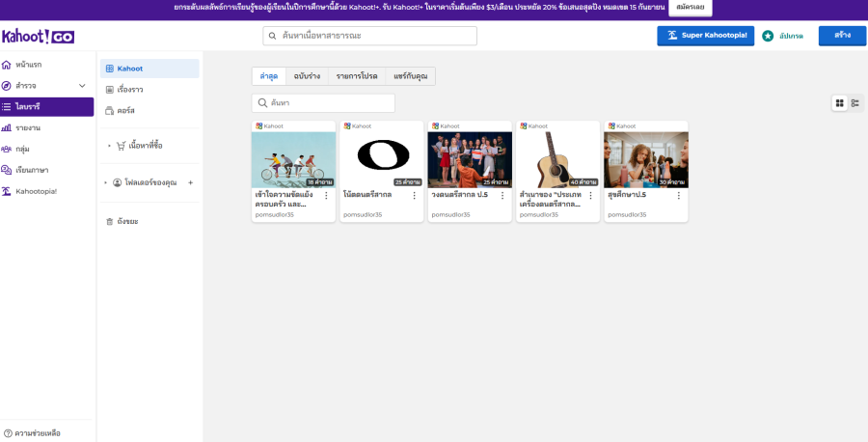Switch to the ล่าสุด recent tab
This screenshot has height=442, width=868.
click(269, 76)
